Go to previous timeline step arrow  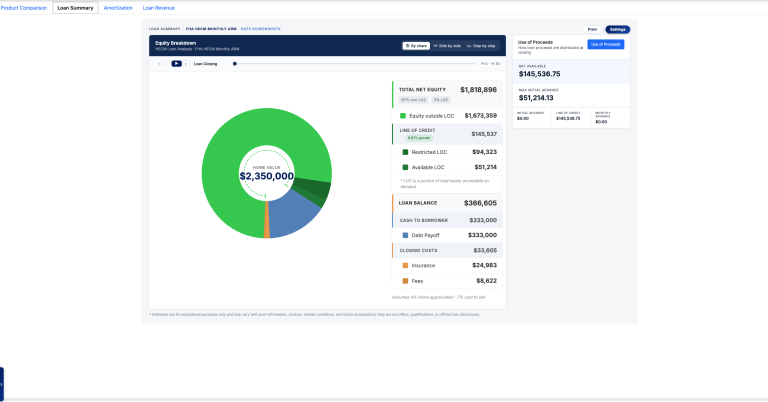[167, 64]
